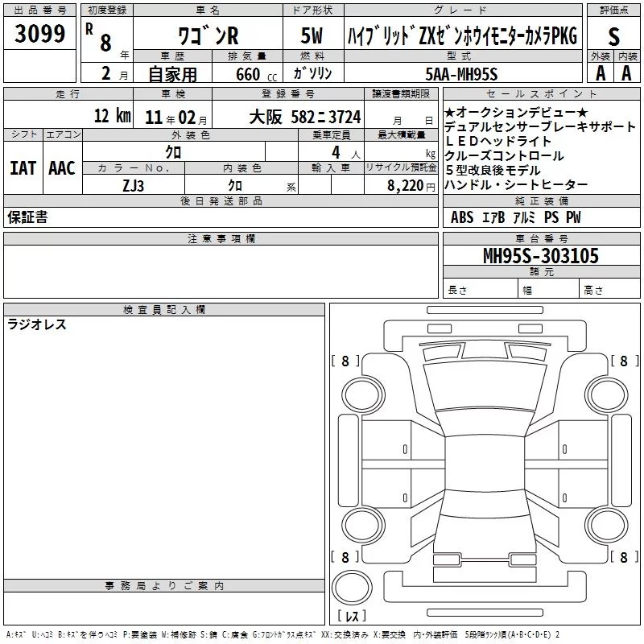644x644 pixels.
Task: Select the car name ワゴンR
Action: coord(208,35)
